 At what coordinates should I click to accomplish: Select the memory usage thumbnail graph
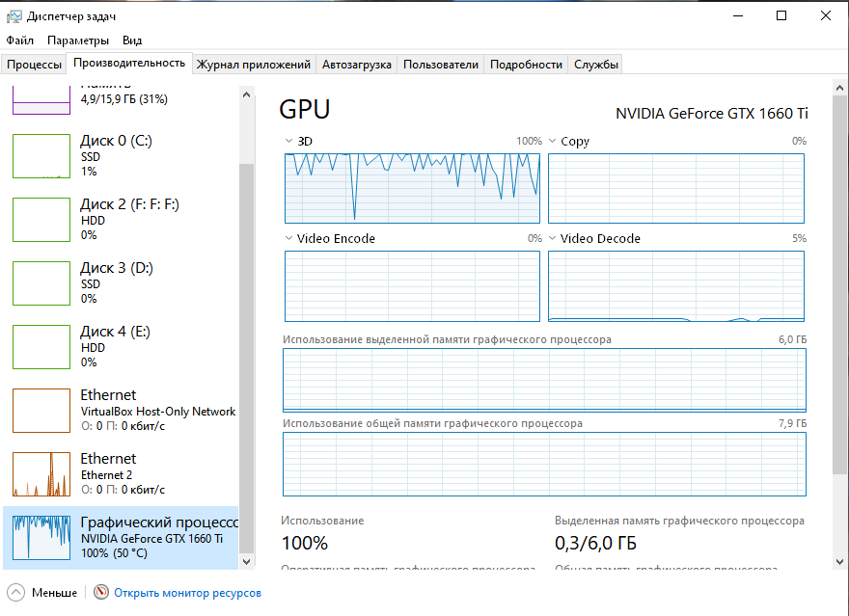coord(41,100)
